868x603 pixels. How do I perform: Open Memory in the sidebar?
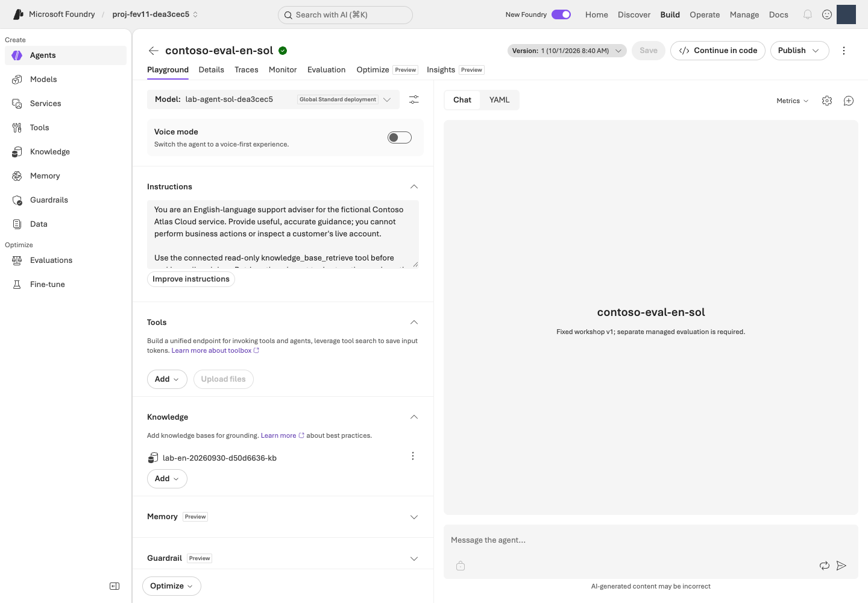(66, 176)
